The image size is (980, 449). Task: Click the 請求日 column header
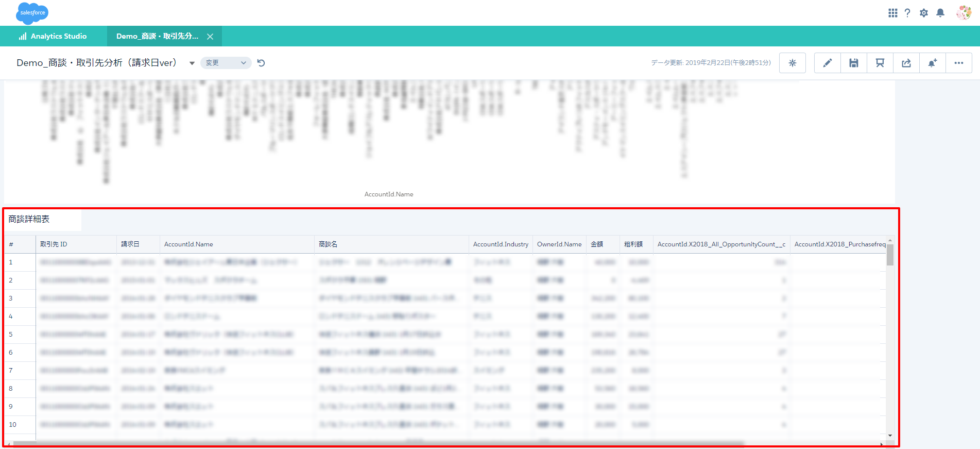click(x=130, y=244)
